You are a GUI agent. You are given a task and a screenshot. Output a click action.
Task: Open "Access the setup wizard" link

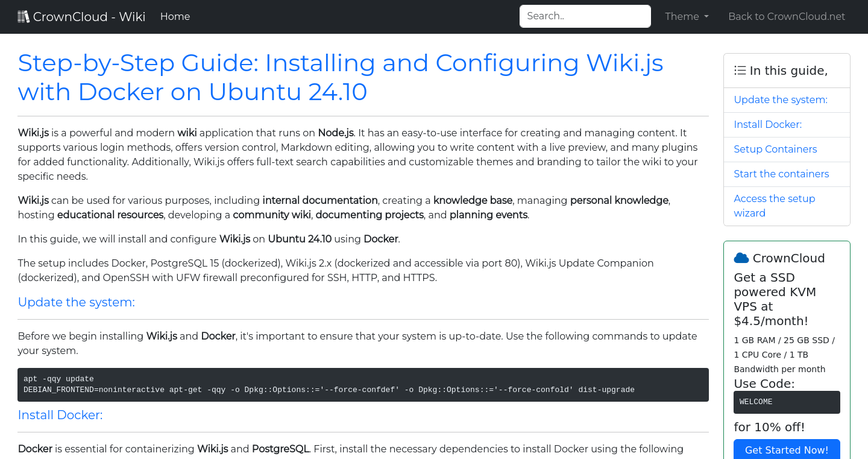(774, 206)
